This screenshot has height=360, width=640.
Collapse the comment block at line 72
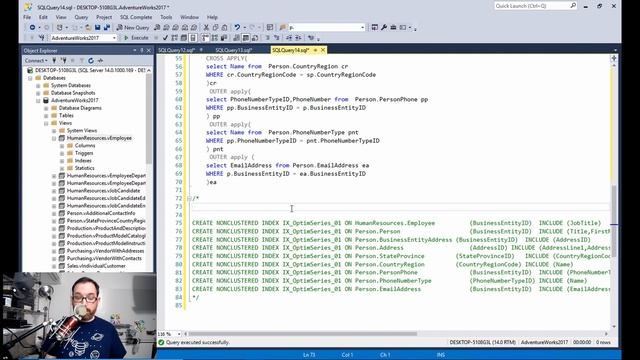(x=189, y=198)
